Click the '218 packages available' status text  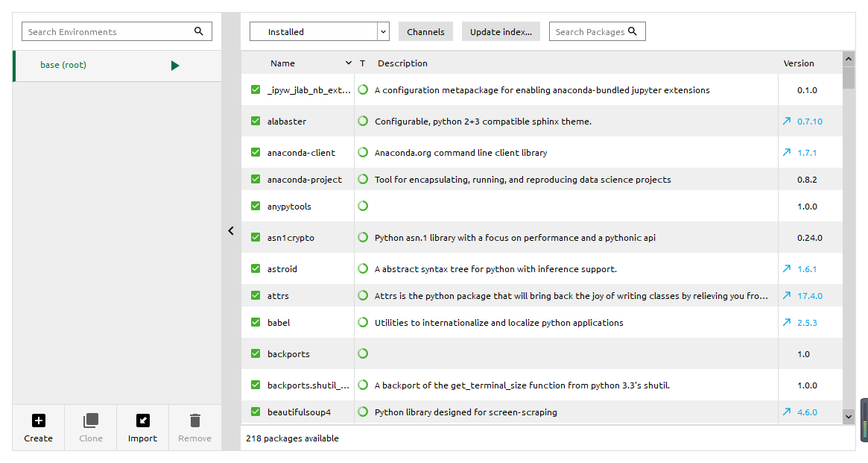292,438
